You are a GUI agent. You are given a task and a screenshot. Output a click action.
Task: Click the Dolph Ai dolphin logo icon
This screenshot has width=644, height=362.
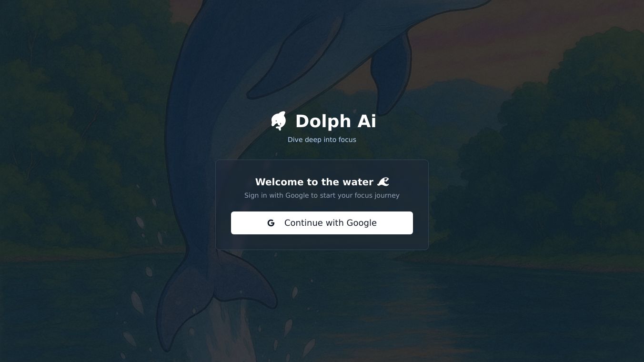[279, 121]
